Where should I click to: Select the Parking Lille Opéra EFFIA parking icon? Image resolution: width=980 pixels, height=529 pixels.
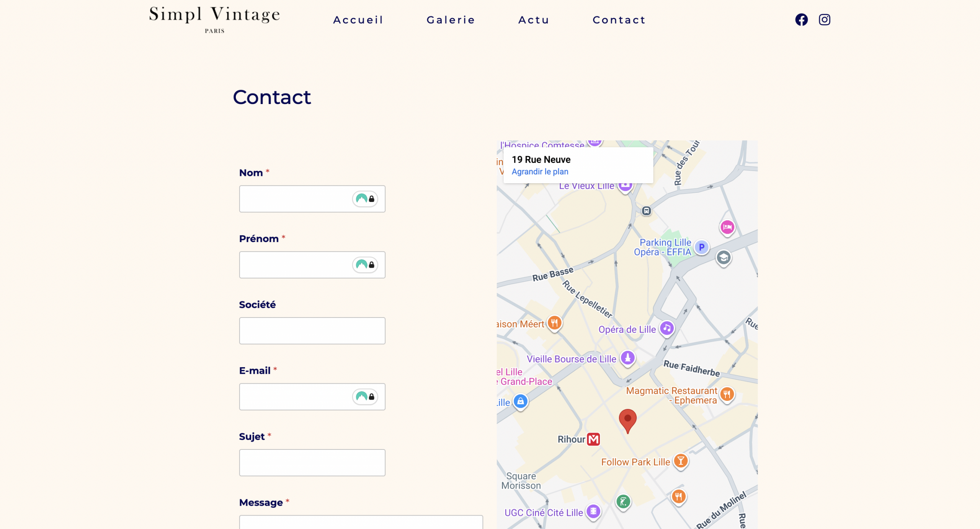[701, 247]
